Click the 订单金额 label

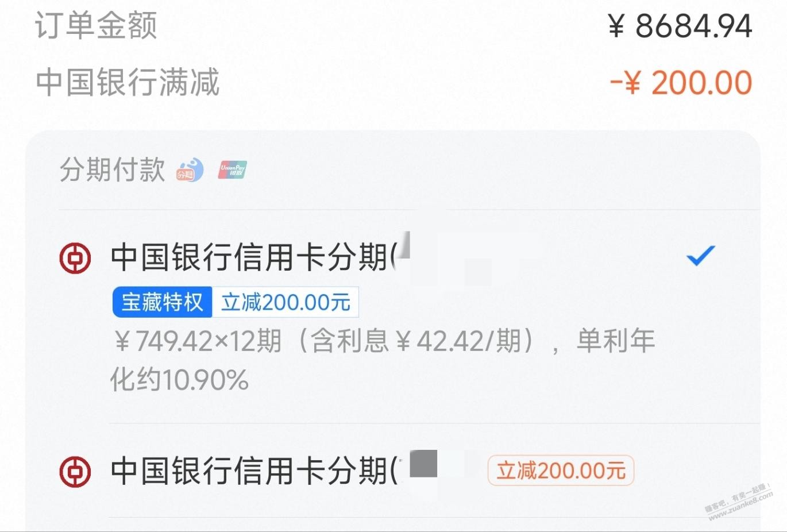[97, 26]
